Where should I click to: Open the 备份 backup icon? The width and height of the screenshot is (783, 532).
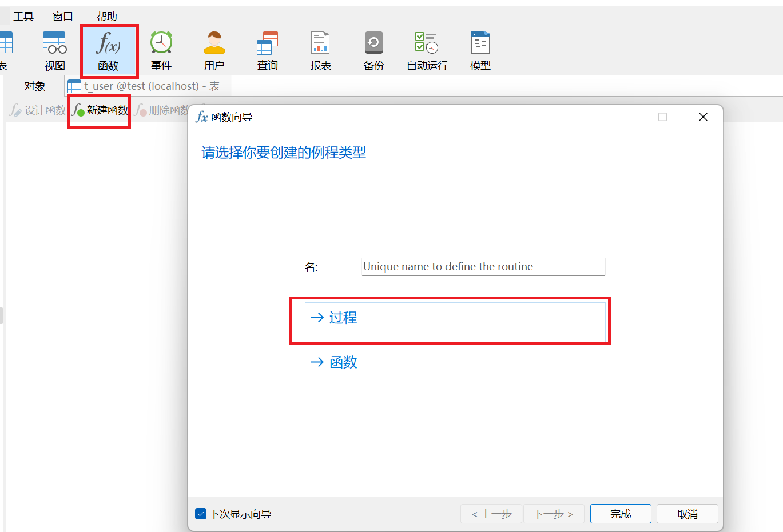coord(373,51)
